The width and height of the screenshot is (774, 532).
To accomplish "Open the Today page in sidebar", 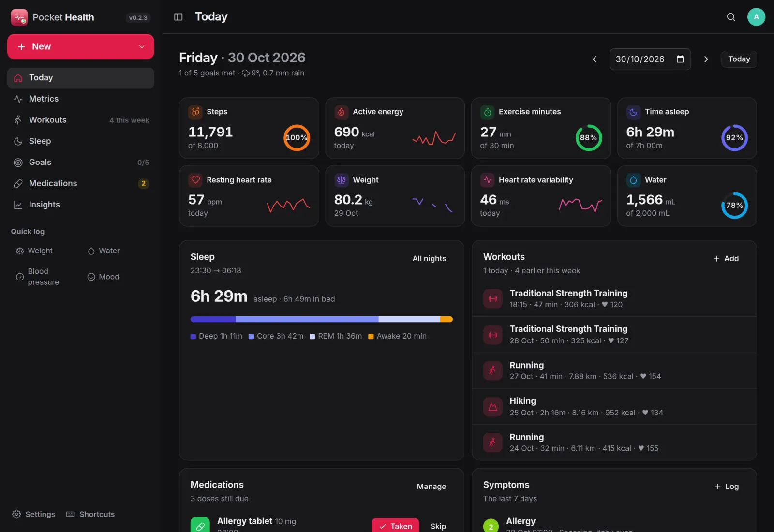I will point(81,78).
